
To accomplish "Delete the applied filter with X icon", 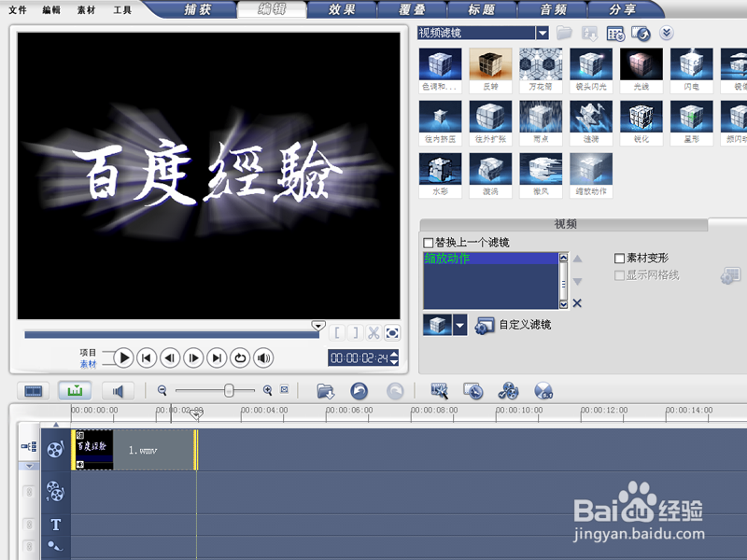I will coord(577,302).
